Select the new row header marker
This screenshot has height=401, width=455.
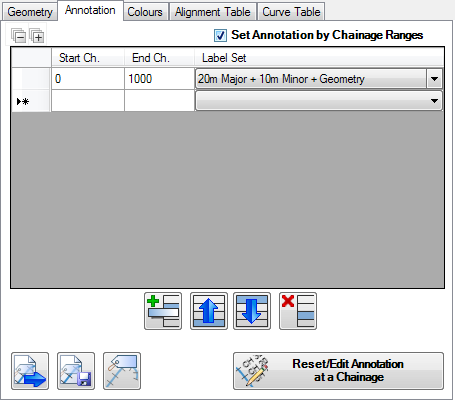31,101
